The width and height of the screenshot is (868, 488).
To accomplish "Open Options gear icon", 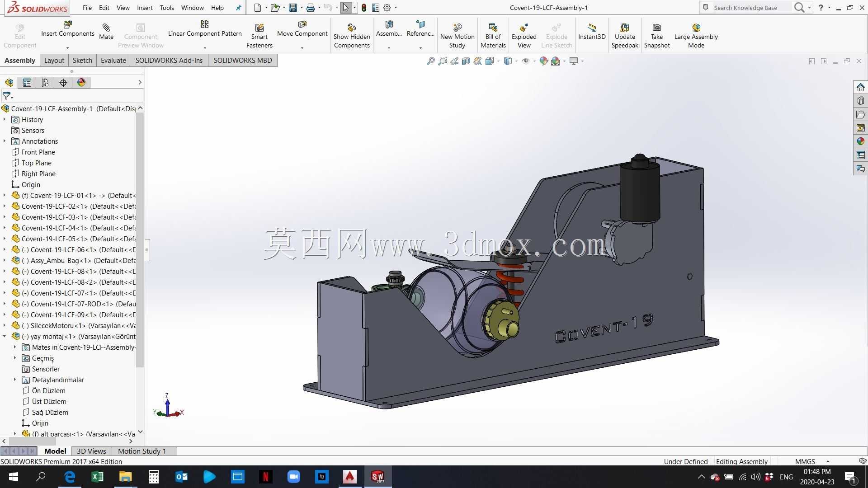I will [x=387, y=8].
